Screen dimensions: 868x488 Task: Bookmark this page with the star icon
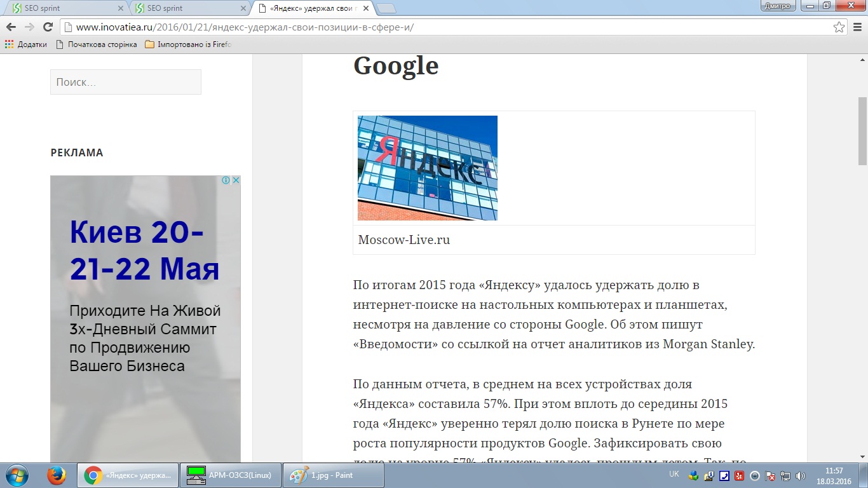[x=839, y=27]
